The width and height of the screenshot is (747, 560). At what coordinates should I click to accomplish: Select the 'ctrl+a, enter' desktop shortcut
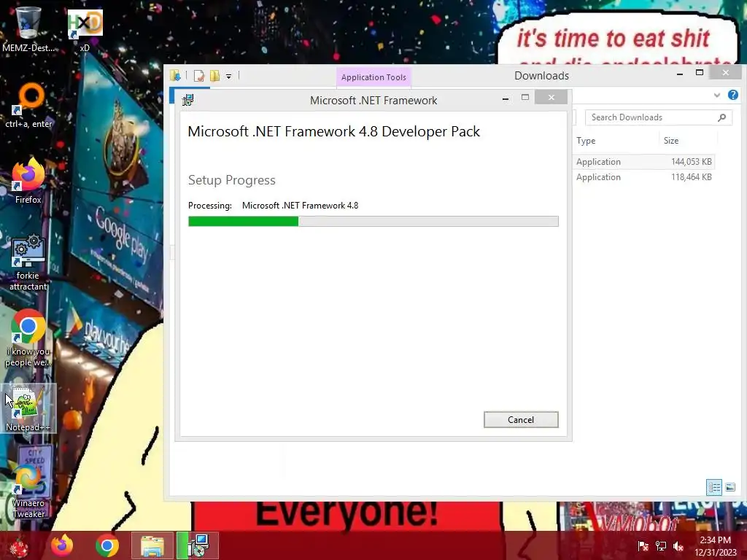(28, 106)
